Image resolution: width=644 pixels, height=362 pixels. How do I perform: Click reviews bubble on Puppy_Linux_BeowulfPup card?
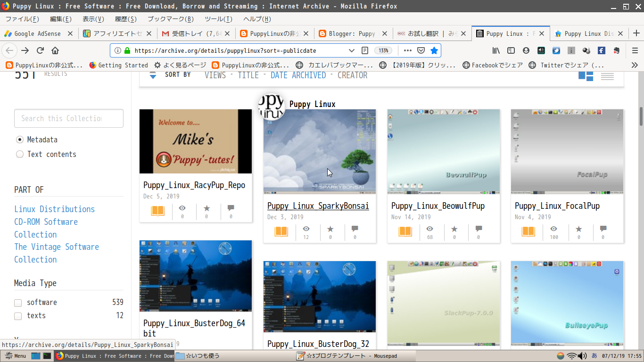(x=479, y=229)
